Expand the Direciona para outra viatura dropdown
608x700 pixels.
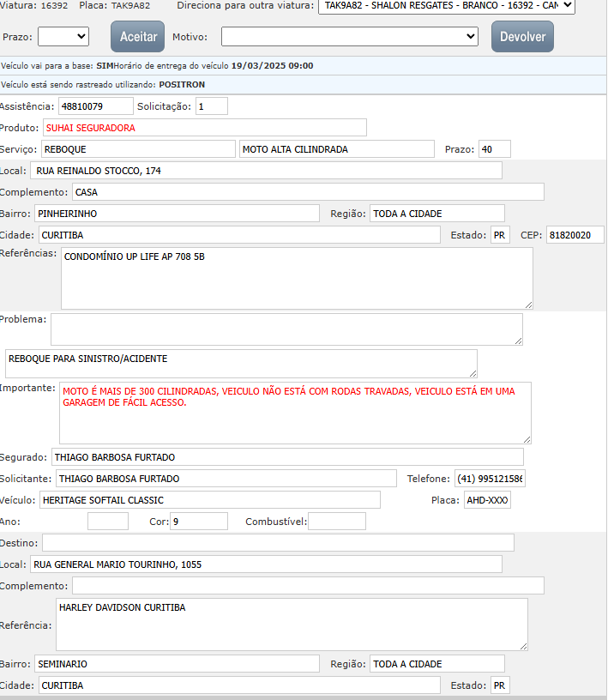click(447, 6)
